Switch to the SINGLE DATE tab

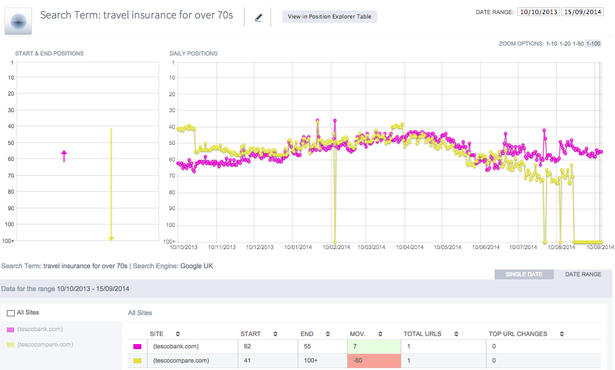click(524, 274)
